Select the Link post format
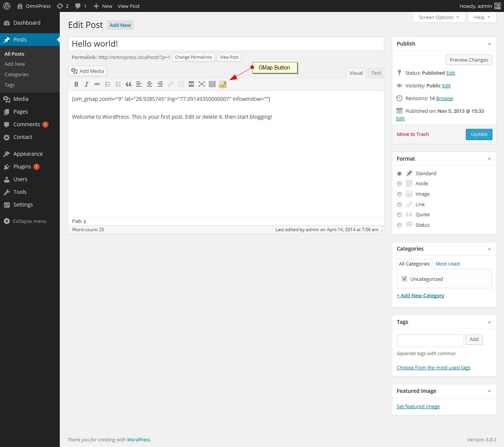Screen dimensions: 504x447 pos(399,205)
